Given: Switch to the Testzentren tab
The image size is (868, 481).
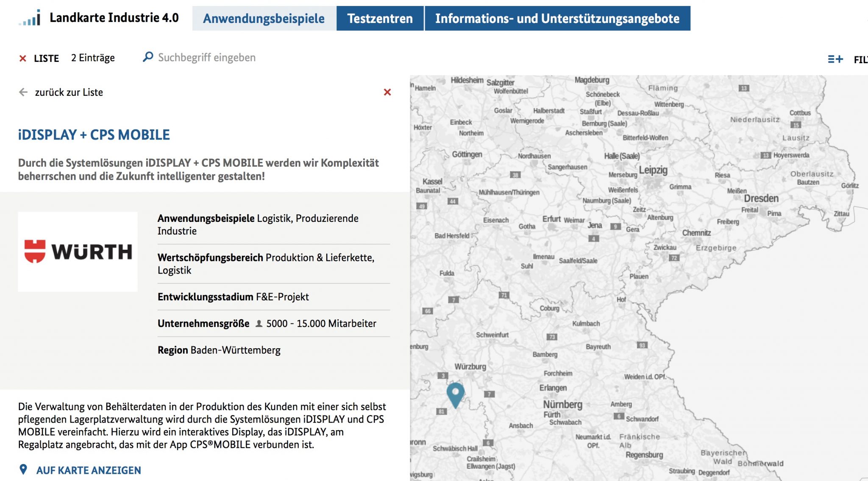Looking at the screenshot, I should pos(380,18).
